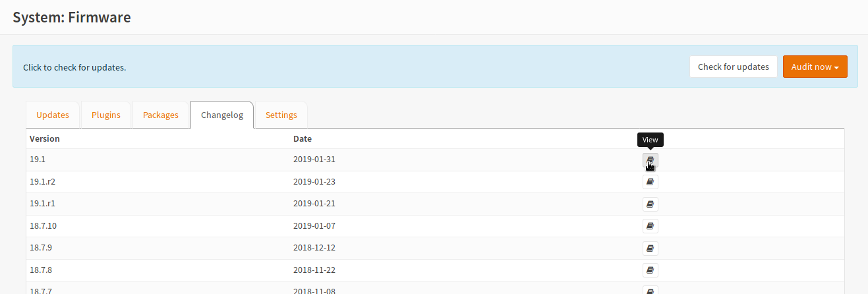This screenshot has width=868, height=294.
Task: Click the Date column header
Action: pyautogui.click(x=303, y=139)
